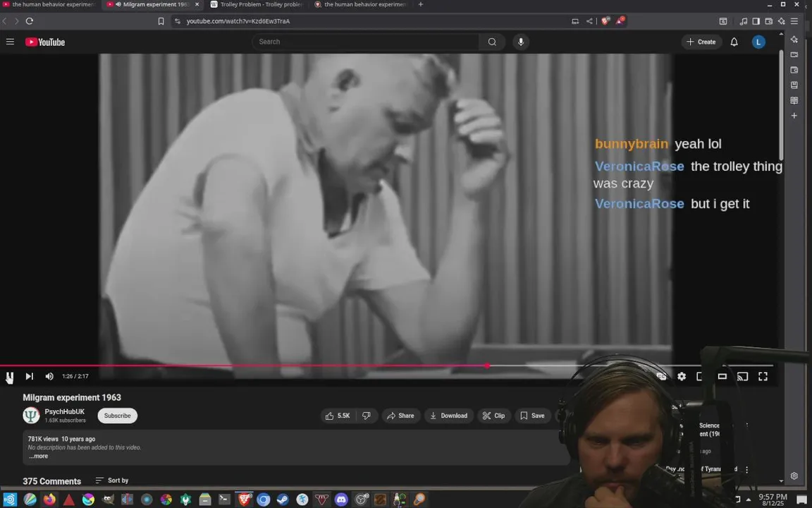The height and width of the screenshot is (508, 812).
Task: Open Discord from the taskbar
Action: point(341,500)
